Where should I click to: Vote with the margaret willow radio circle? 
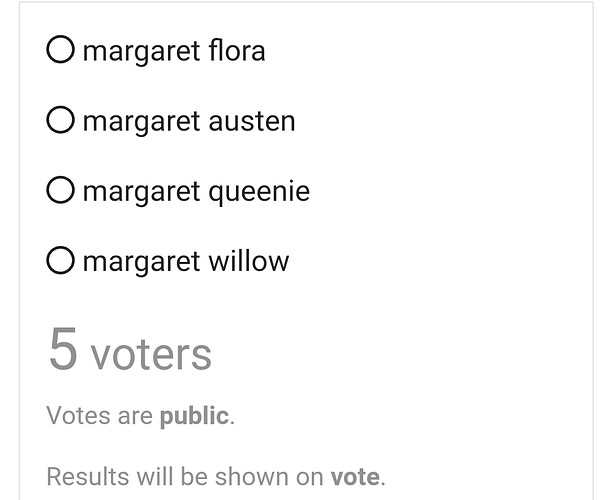pyautogui.click(x=60, y=260)
